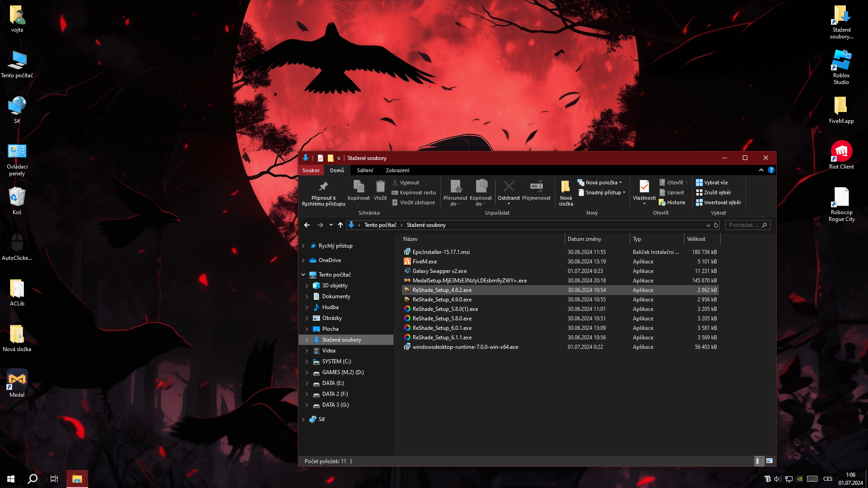Open Historie file history
Screen dimensions: 868x488
tap(672, 202)
